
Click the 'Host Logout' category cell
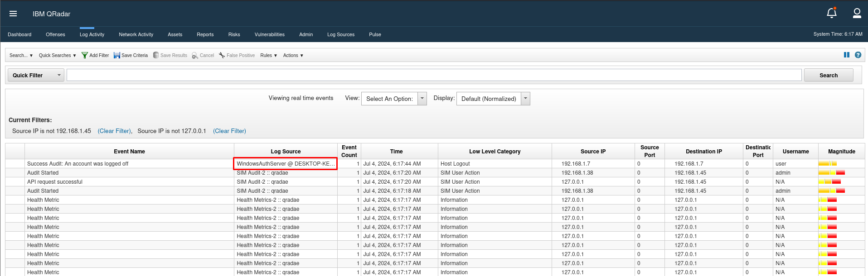pos(495,164)
